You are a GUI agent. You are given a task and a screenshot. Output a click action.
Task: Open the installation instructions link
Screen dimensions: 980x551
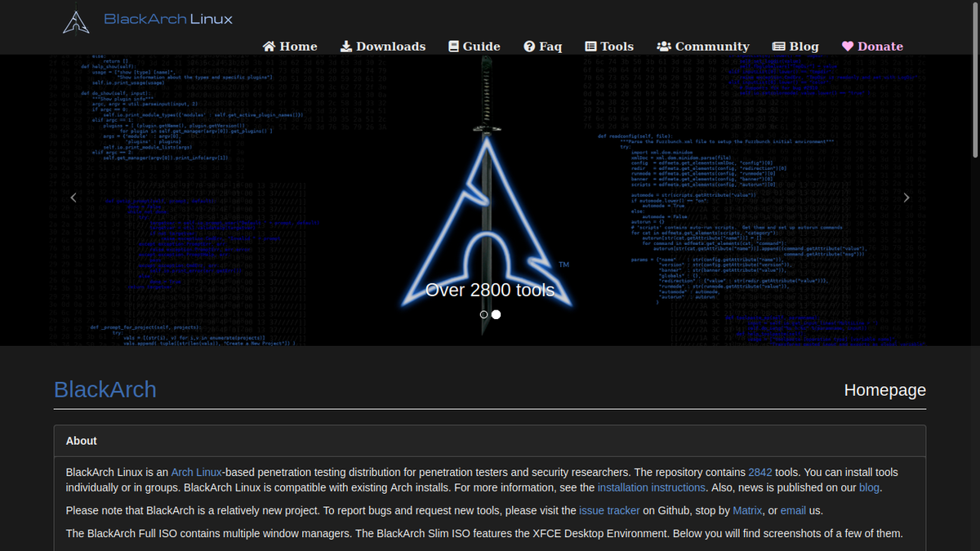[651, 487]
